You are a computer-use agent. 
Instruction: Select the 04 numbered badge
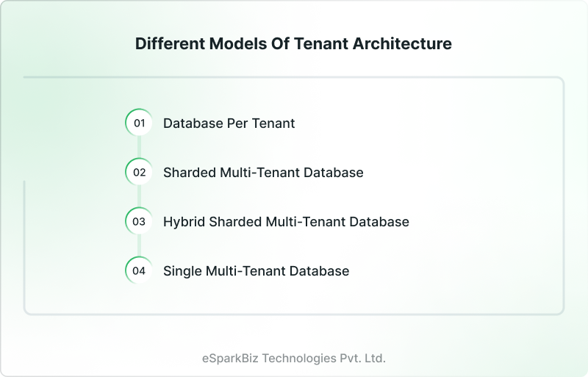[139, 270]
